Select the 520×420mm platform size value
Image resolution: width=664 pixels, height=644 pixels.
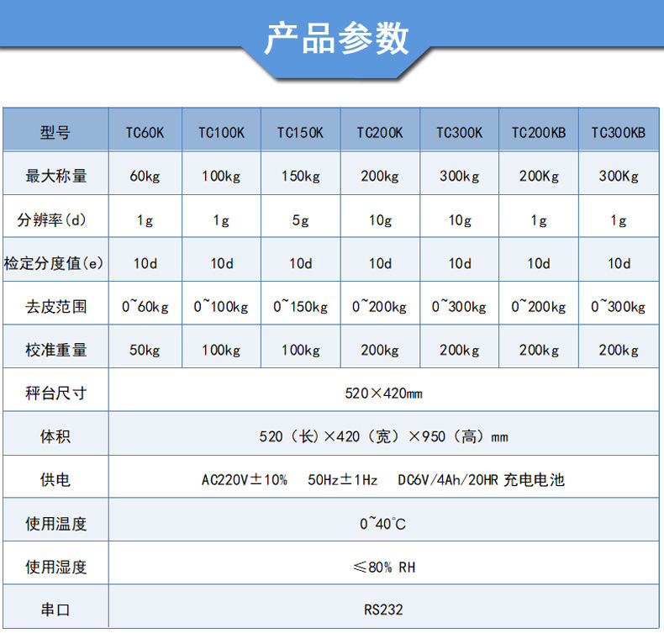383,393
